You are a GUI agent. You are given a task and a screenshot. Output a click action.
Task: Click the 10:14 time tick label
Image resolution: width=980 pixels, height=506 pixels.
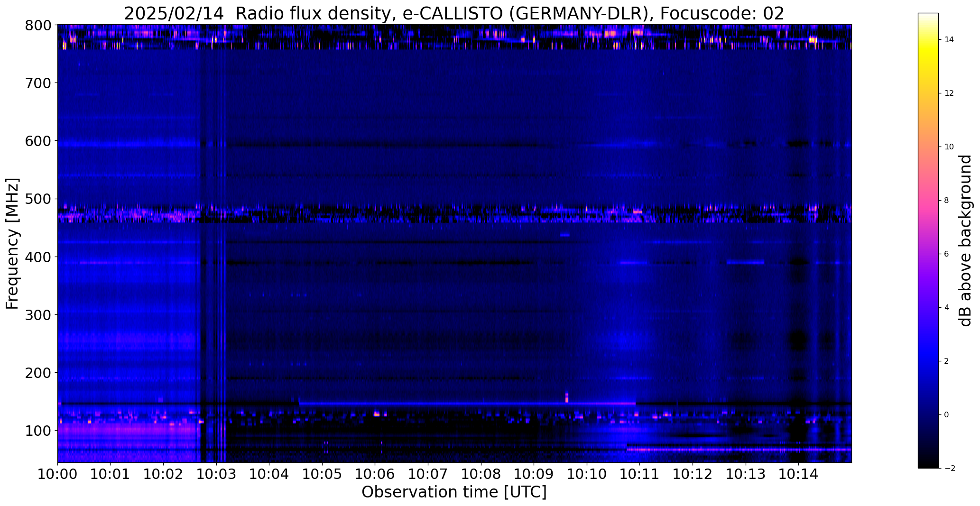[x=798, y=474]
